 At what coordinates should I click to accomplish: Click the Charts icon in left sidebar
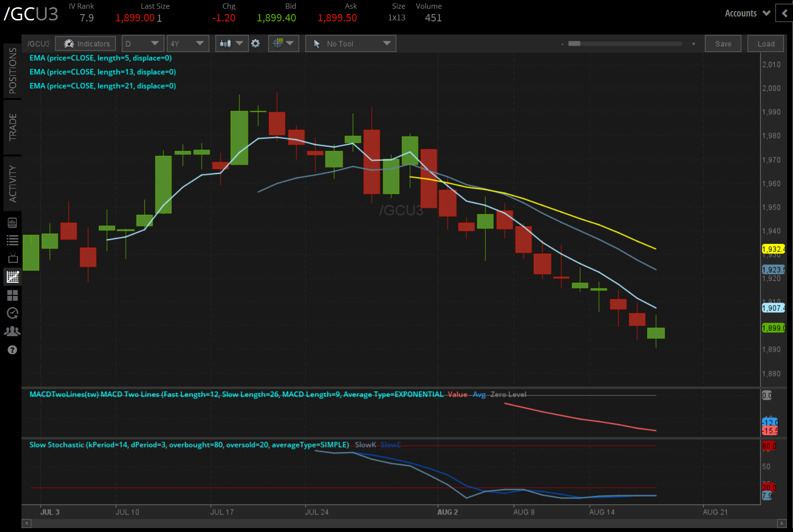(13, 277)
